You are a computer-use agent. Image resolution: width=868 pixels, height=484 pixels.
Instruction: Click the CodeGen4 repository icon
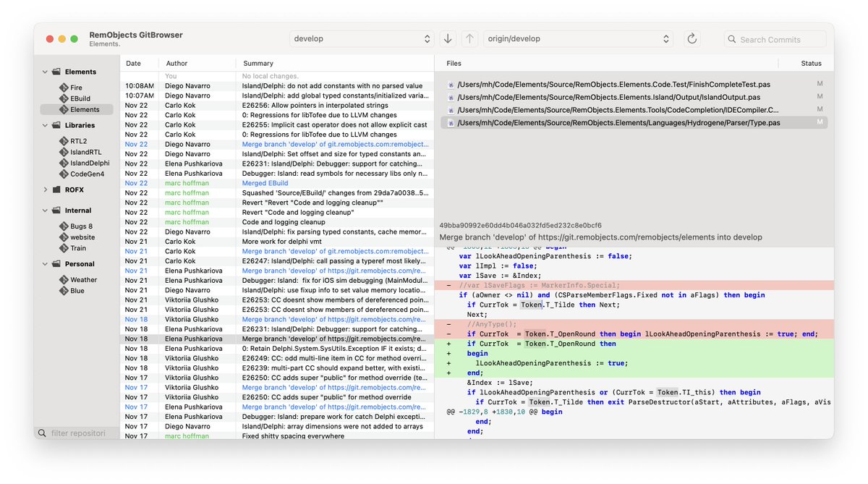(64, 174)
